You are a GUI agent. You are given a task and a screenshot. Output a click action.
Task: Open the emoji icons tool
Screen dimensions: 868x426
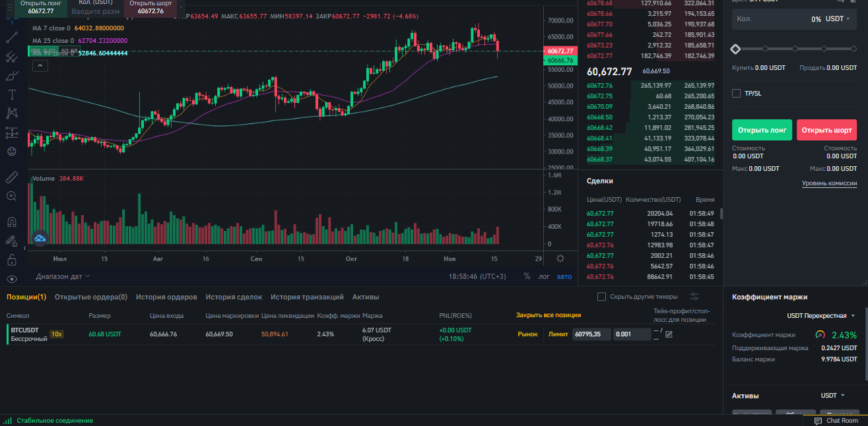pyautogui.click(x=11, y=152)
